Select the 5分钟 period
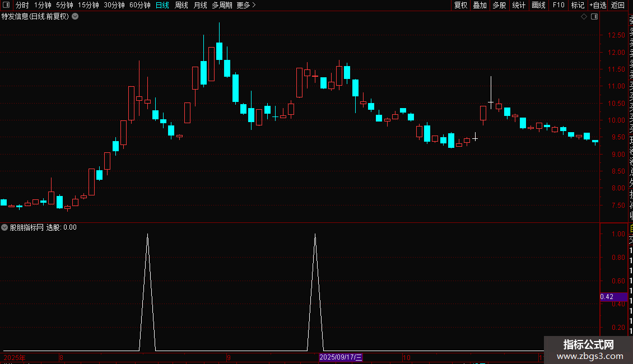The width and height of the screenshot is (633, 364). tap(64, 5)
